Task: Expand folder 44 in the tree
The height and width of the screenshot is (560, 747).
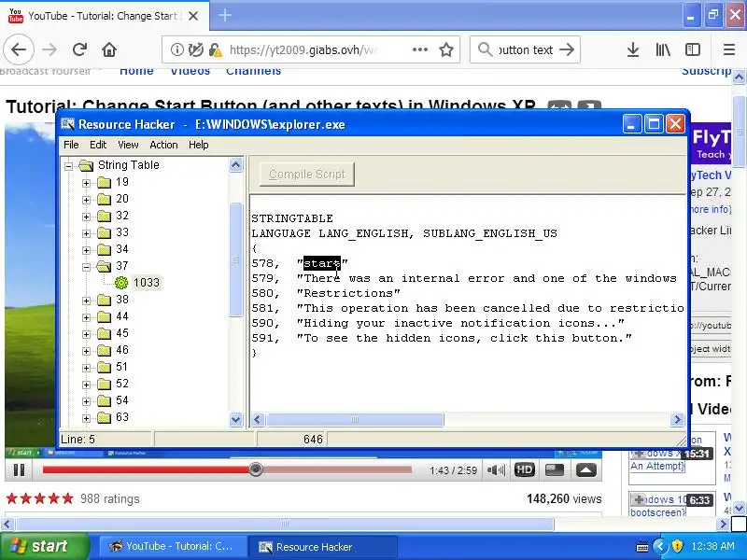Action: pos(86,317)
